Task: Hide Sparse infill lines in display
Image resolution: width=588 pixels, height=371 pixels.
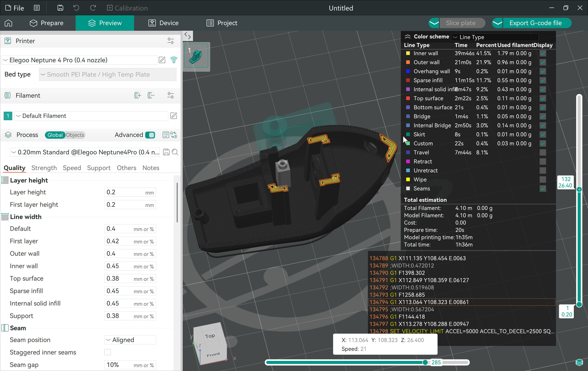Action: pyautogui.click(x=543, y=80)
